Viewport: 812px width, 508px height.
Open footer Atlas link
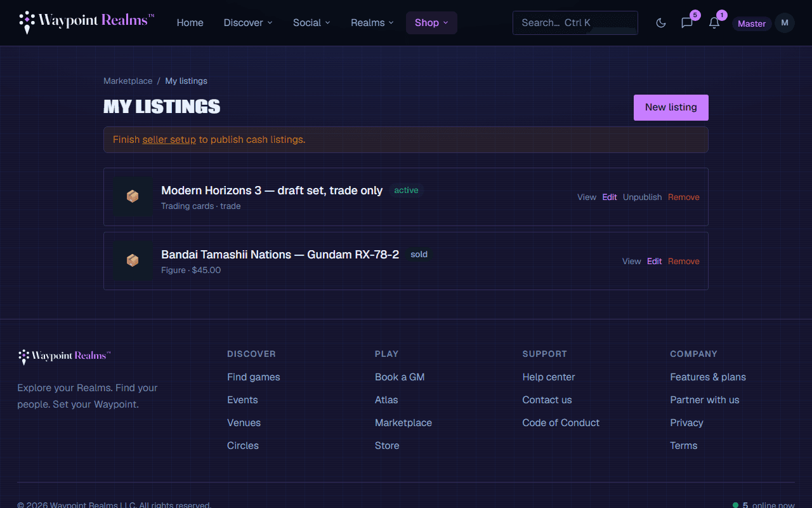[x=386, y=400]
